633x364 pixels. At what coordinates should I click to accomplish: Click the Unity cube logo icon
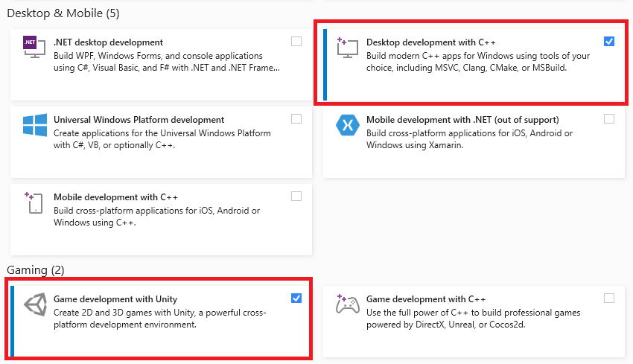35,304
